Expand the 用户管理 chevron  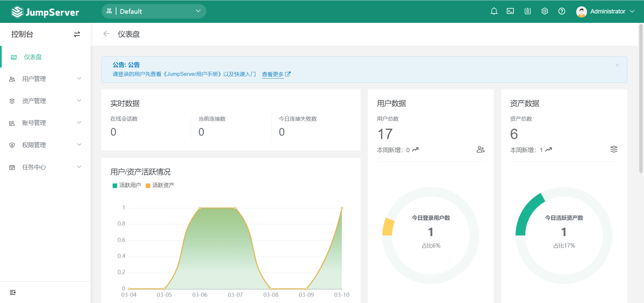click(x=79, y=79)
